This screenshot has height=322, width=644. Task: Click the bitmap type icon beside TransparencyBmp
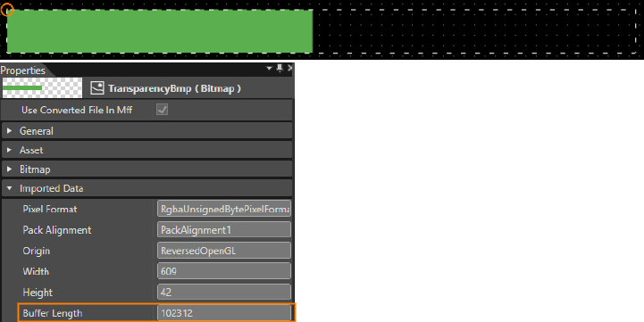(97, 88)
